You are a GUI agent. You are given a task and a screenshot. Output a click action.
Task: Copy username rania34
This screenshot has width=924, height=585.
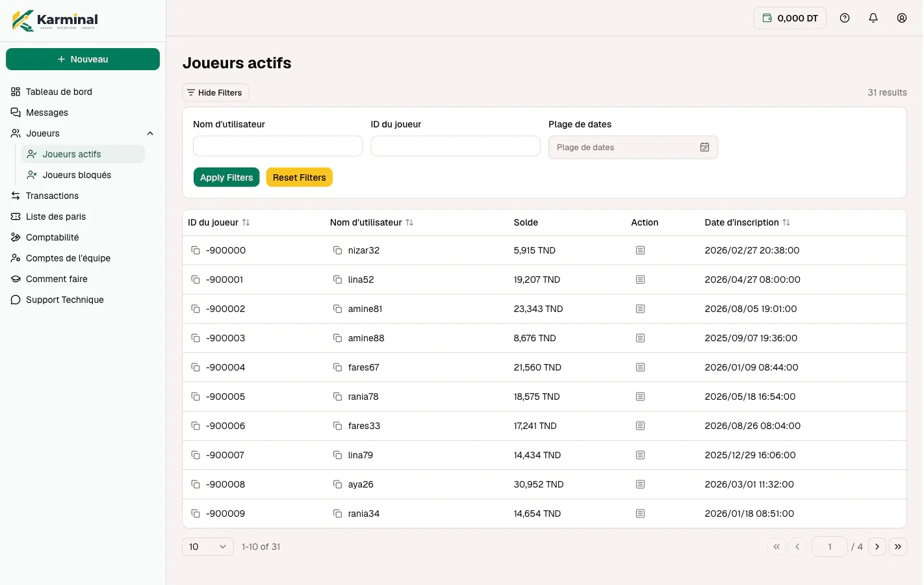[x=337, y=513]
